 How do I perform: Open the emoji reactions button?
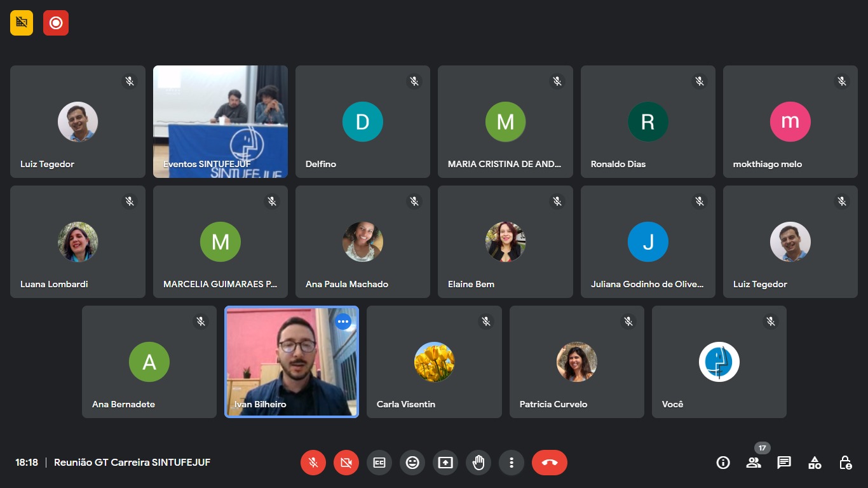[x=412, y=463]
